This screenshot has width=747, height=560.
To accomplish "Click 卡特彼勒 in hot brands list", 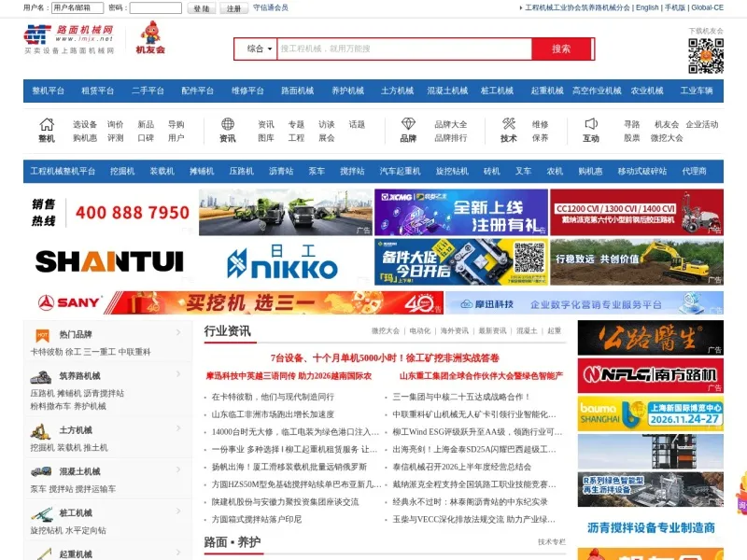I will (x=46, y=352).
